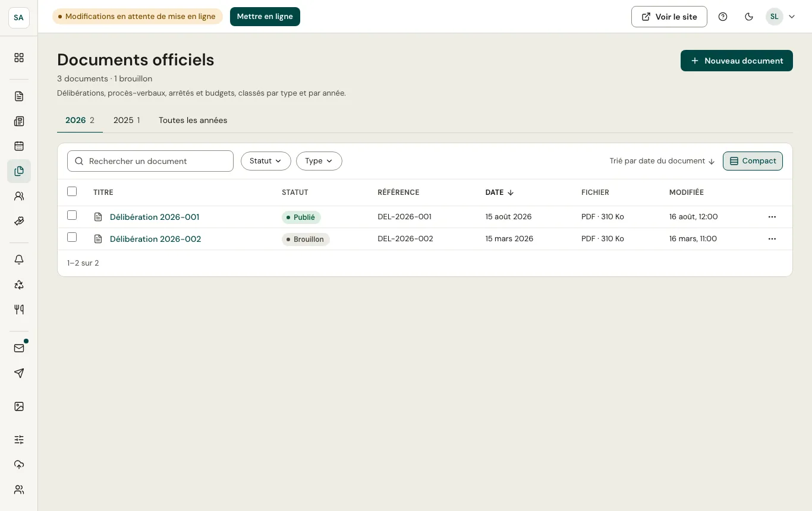Viewport: 812px width, 511px height.
Task: Open the calendar icon in sidebar
Action: [19, 146]
